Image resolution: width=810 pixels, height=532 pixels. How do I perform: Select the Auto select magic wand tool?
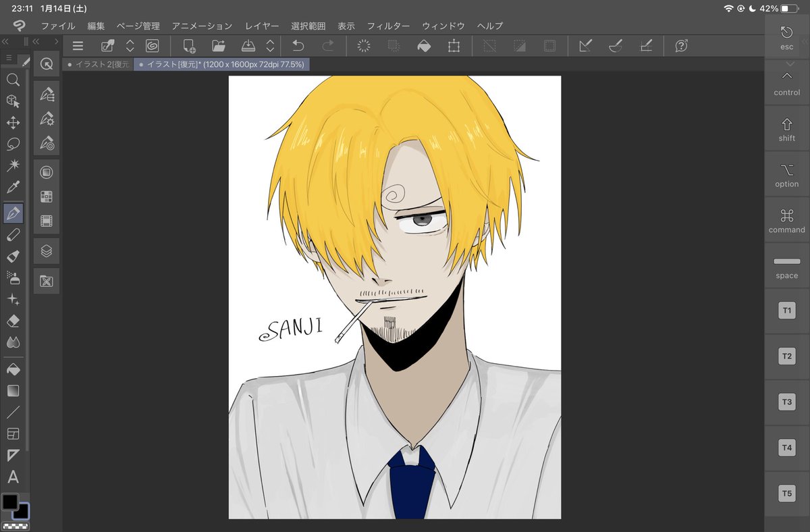(x=13, y=165)
